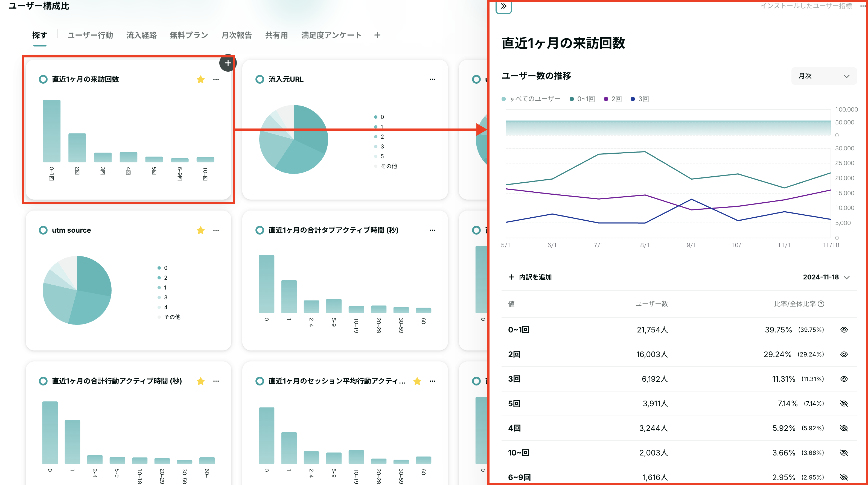Toggle the 0~1回 legend series
868x485 pixels.
click(x=582, y=99)
